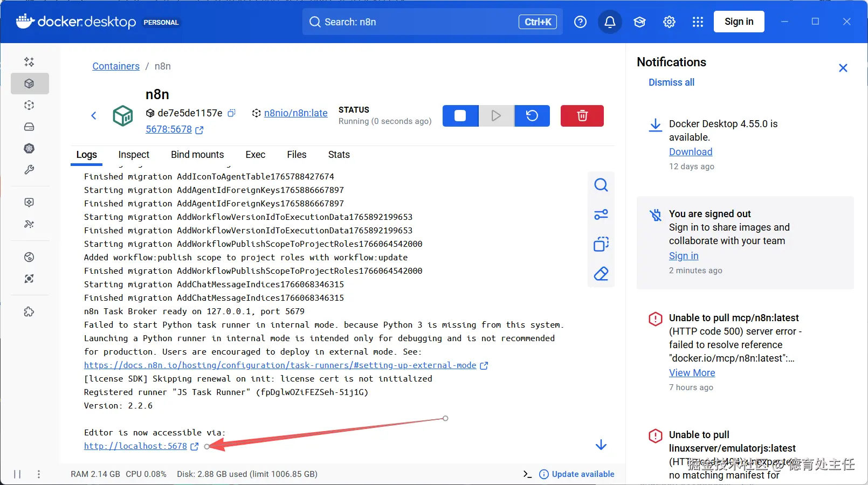
Task: Open the terminal icon in the status bar
Action: 528,474
